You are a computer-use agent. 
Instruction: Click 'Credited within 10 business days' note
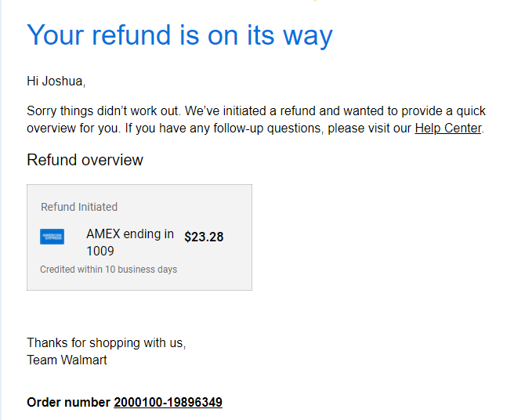108,270
